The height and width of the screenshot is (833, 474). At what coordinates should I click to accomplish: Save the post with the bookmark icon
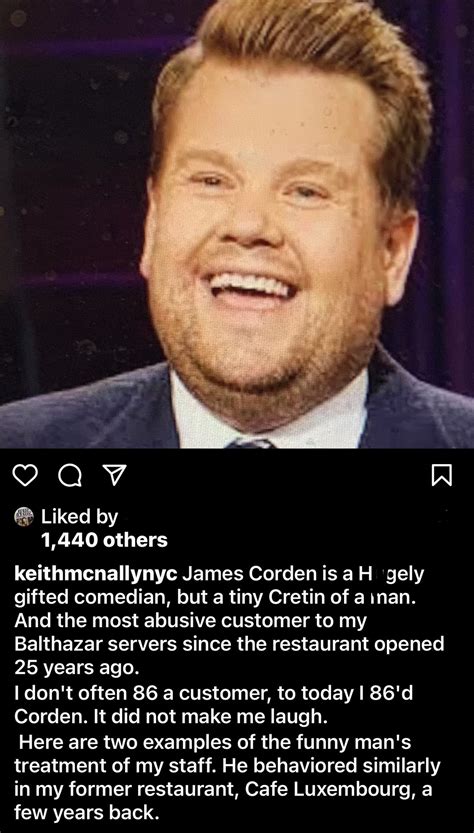pos(443,475)
